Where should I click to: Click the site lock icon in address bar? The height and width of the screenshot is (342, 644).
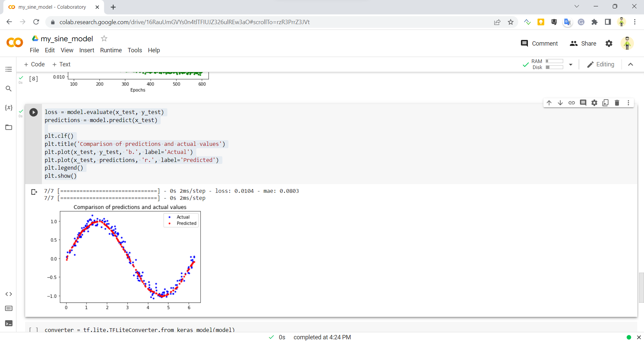tap(52, 22)
